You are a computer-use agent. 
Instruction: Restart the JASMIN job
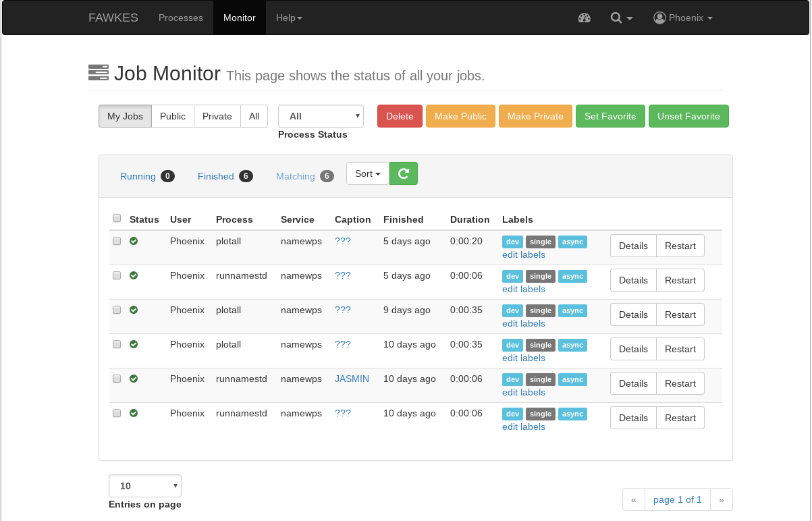click(680, 383)
